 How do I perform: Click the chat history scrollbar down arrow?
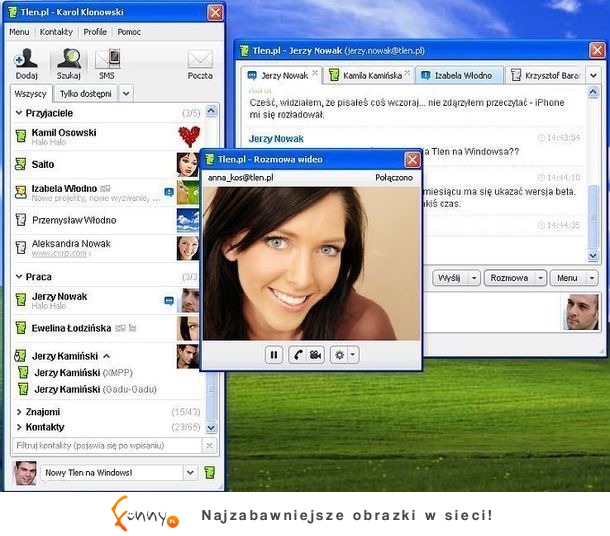click(592, 256)
